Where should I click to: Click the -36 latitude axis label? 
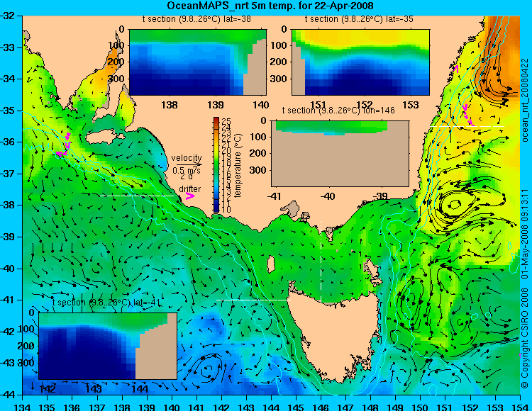tap(8, 142)
